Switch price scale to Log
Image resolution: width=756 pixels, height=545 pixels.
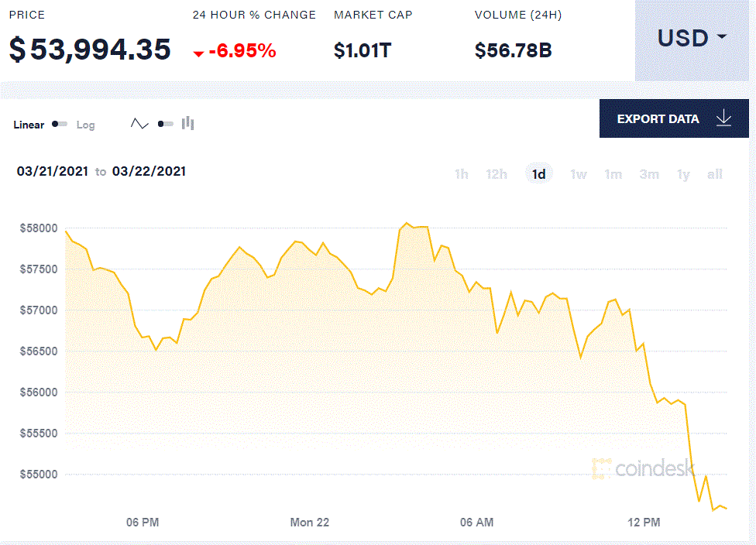point(85,125)
